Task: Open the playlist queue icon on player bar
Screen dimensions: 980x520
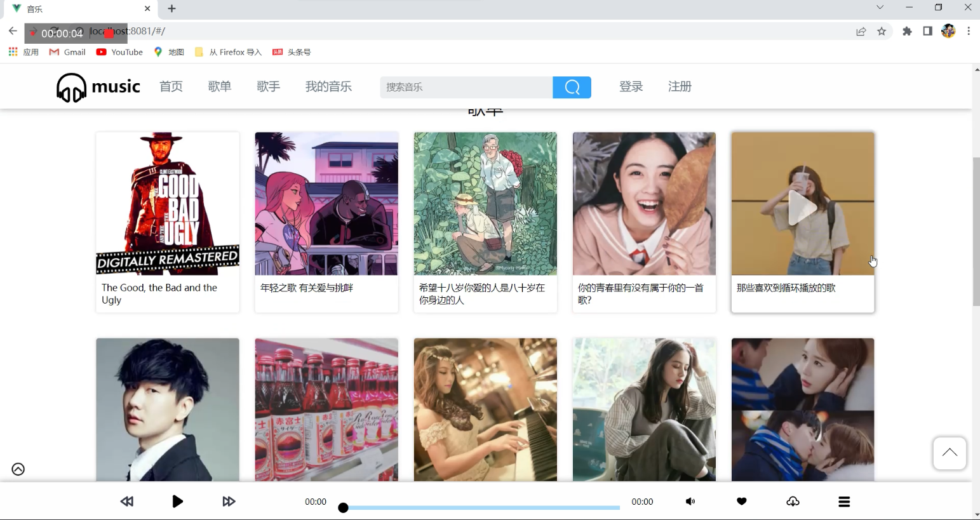Action: (x=844, y=501)
